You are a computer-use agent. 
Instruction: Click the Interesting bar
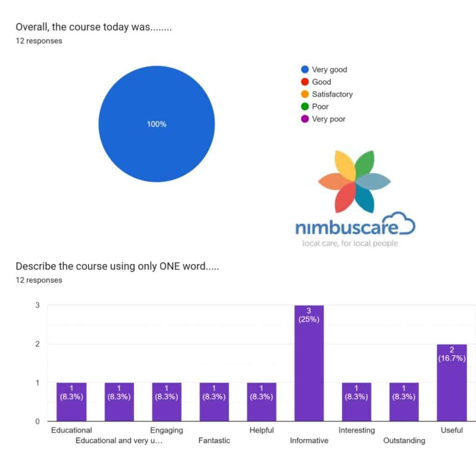(357, 402)
